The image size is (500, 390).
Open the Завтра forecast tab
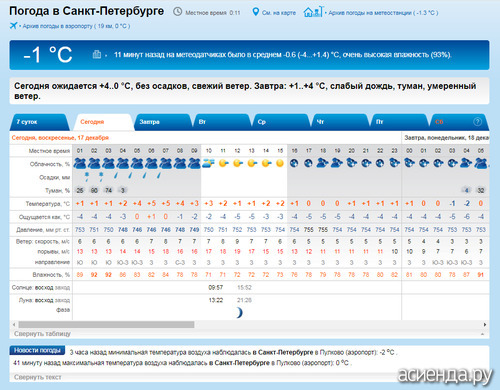(x=162, y=122)
